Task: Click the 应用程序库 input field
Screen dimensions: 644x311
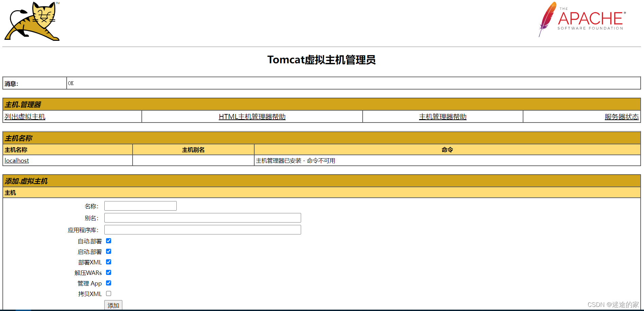Action: point(203,230)
